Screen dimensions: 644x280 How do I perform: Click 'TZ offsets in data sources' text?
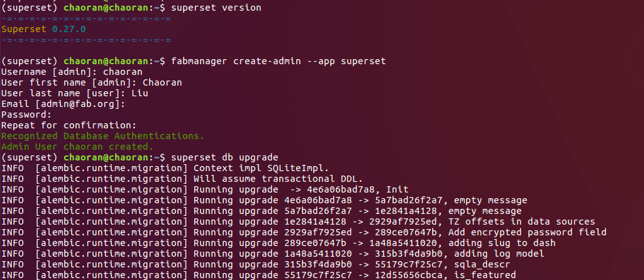click(x=521, y=221)
